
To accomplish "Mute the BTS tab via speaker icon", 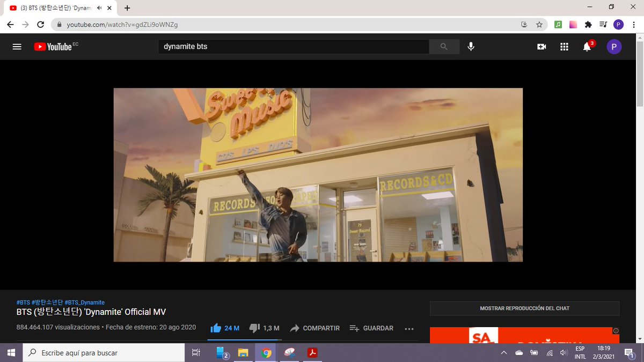I will click(99, 8).
